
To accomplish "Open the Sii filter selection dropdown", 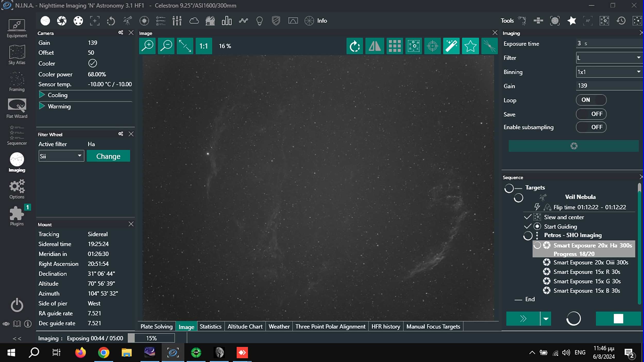I will [61, 156].
